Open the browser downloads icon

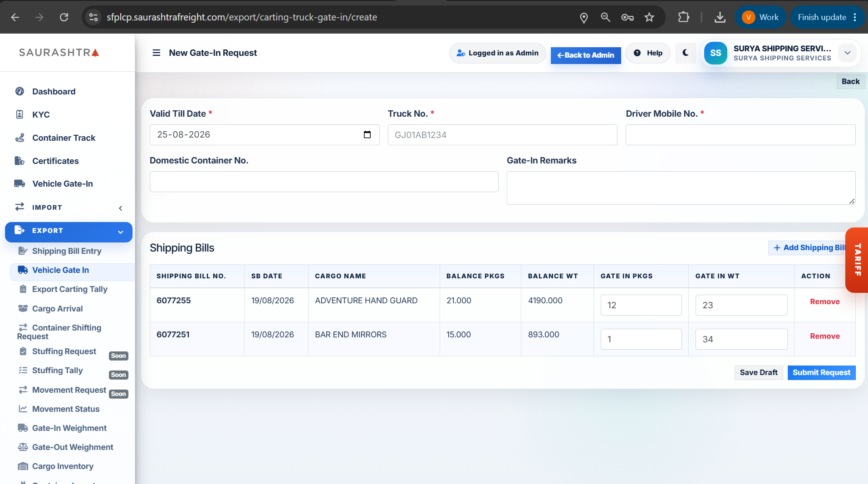pyautogui.click(x=720, y=17)
